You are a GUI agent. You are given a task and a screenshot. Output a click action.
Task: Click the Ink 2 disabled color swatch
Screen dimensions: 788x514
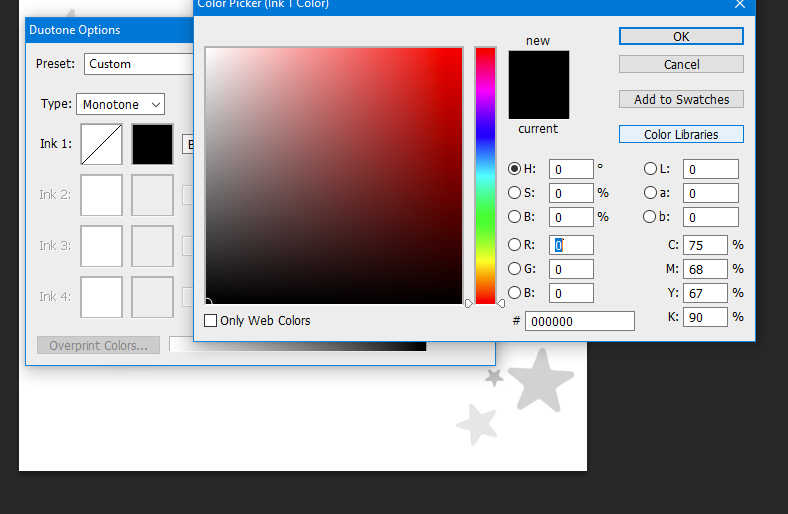152,195
